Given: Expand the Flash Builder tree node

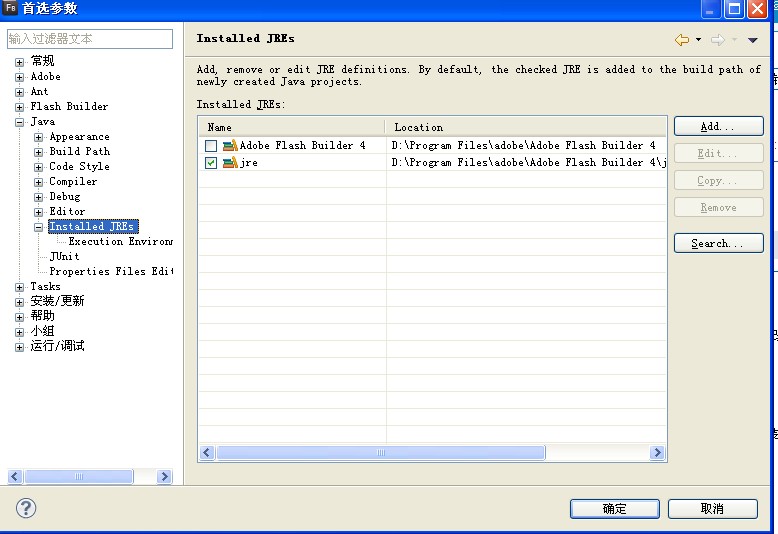Looking at the screenshot, I should (x=19, y=107).
